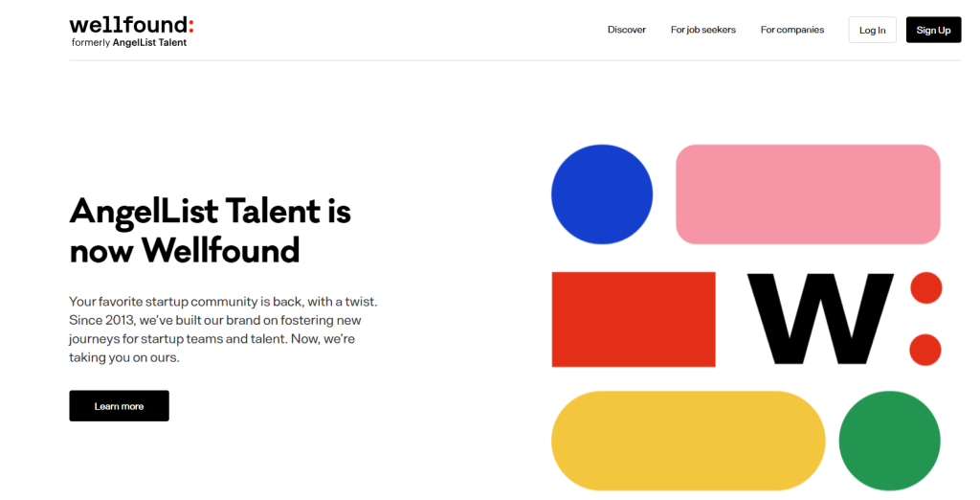Click the wellfound logo in header
The width and height of the screenshot is (980, 500).
click(131, 32)
